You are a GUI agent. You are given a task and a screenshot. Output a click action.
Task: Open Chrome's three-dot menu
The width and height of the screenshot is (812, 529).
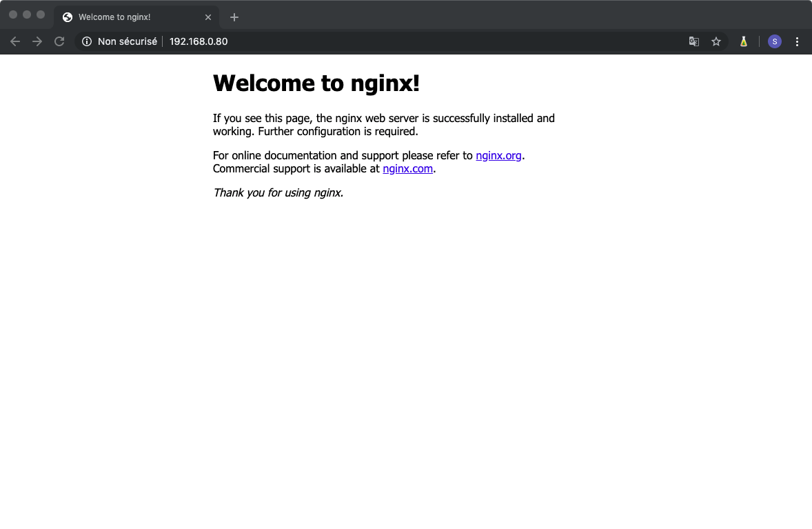click(x=797, y=41)
